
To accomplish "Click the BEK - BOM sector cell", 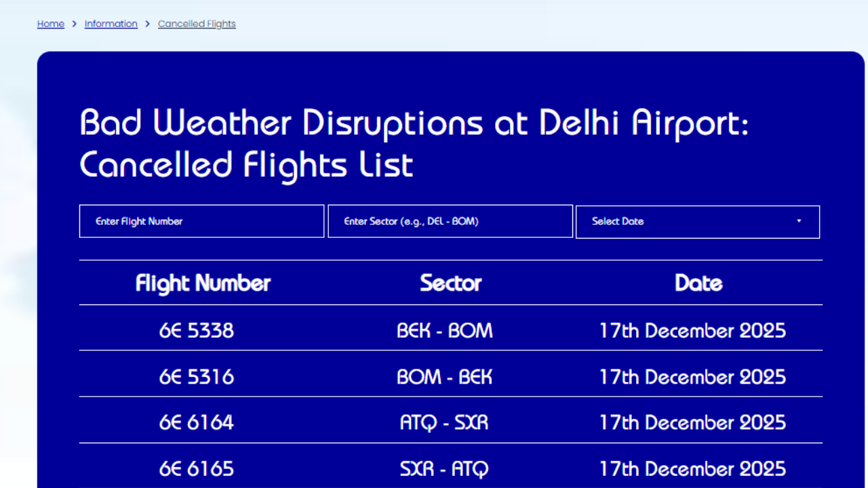I will pyautogui.click(x=445, y=331).
